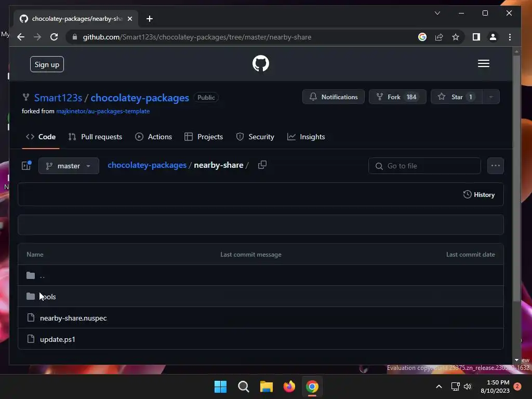Viewport: 532px width, 399px height.
Task: Click the Chrome taskbar icon
Action: (312, 387)
